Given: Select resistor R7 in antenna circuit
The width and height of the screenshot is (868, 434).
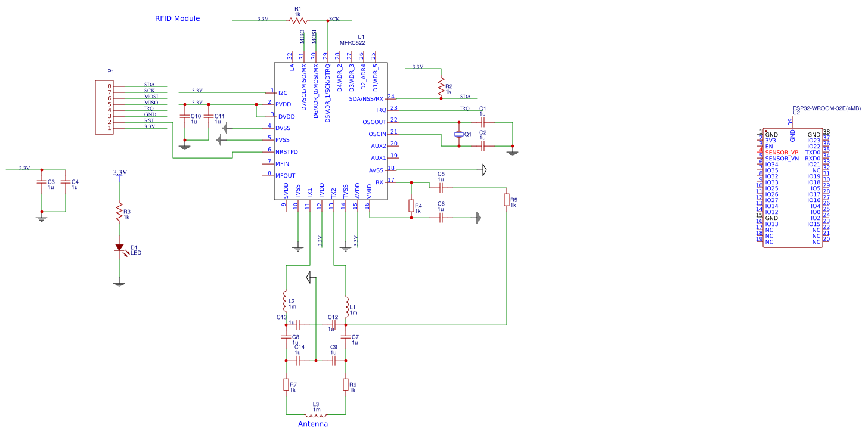Looking at the screenshot, I should click(286, 385).
